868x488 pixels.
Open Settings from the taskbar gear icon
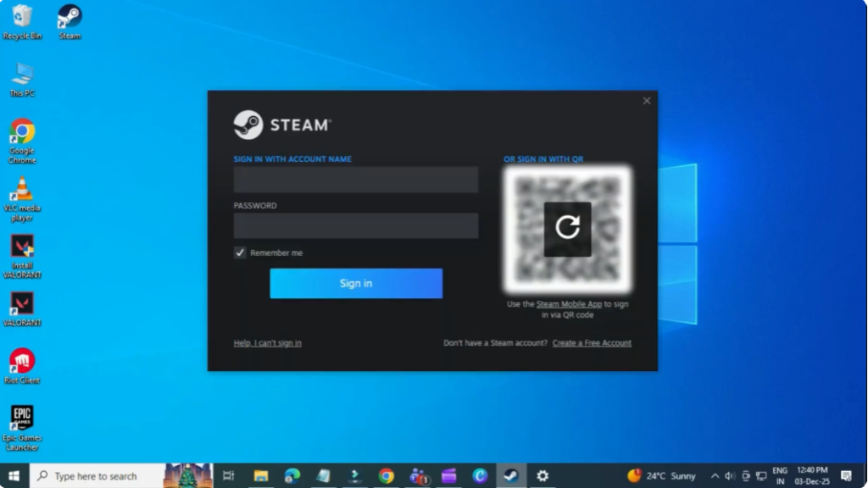coord(542,476)
